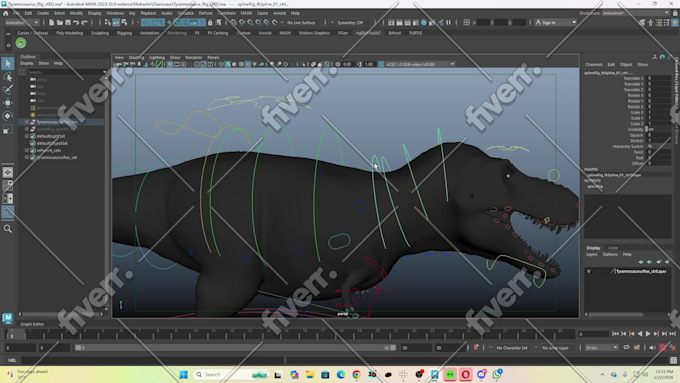Click the Redo arrow icon
This screenshot has height=383, width=680.
(84, 23)
